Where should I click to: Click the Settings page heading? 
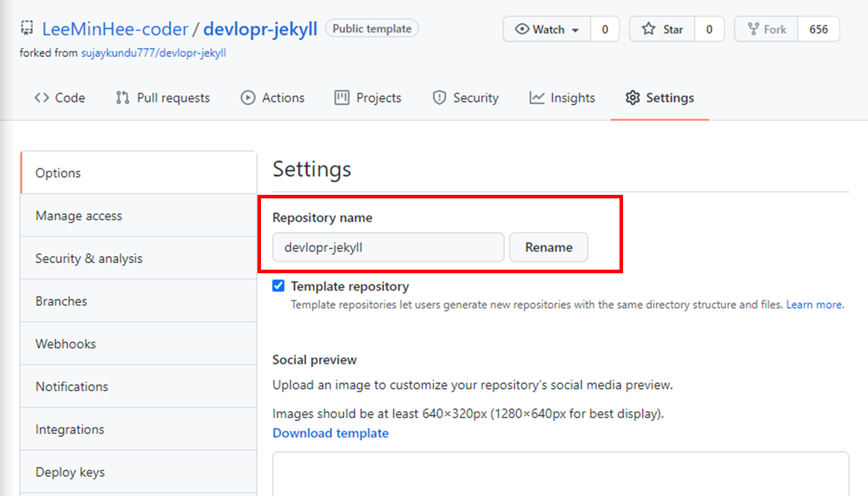312,169
